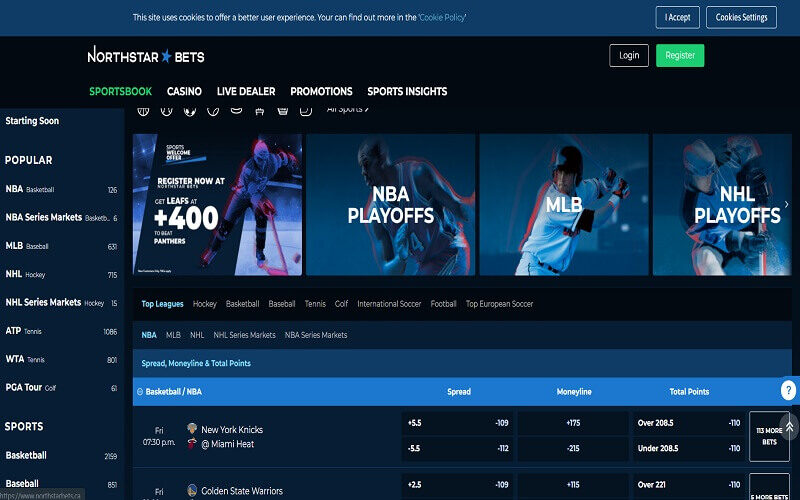Open NHL Series Markets in the sidebar
The width and height of the screenshot is (800, 500).
pyautogui.click(x=61, y=303)
